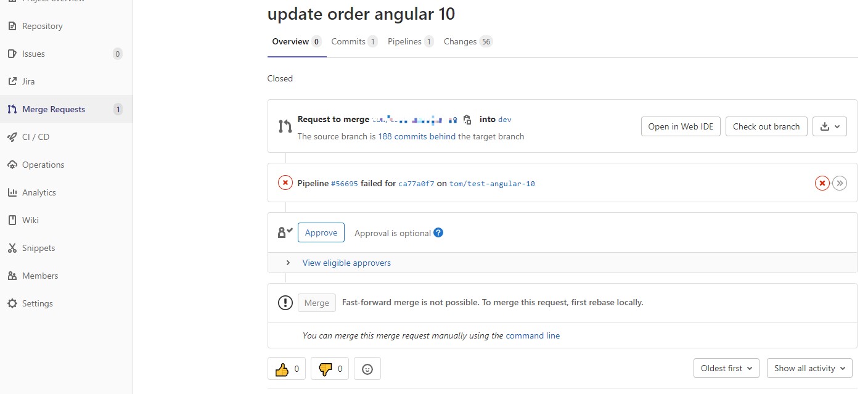Click the Approve button
868x394 pixels.
(321, 232)
